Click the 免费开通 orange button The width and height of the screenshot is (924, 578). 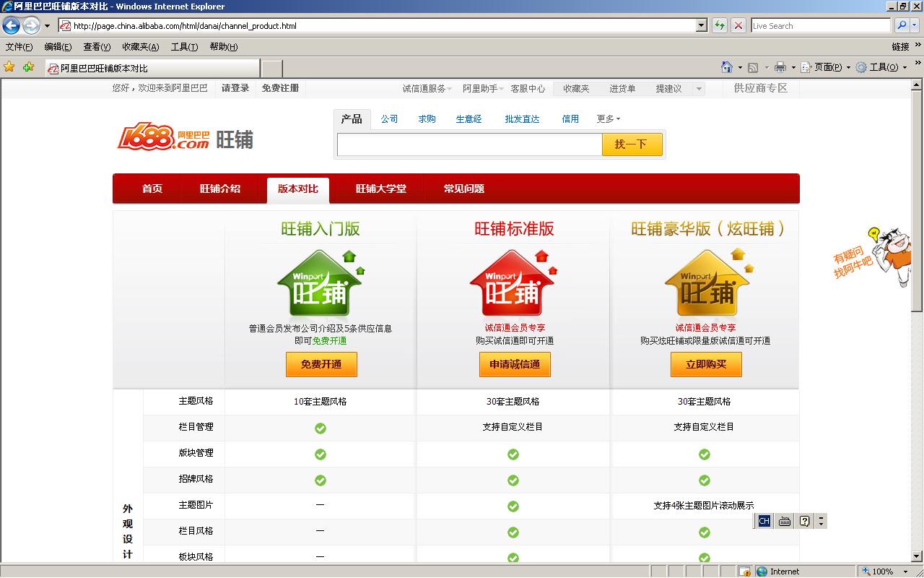[x=321, y=364]
